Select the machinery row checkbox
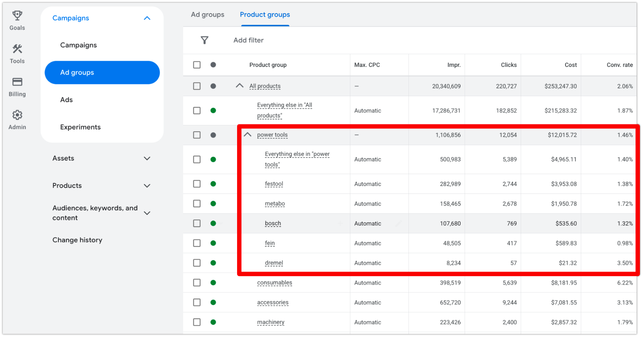Screen dimensions: 644x337 click(x=197, y=322)
